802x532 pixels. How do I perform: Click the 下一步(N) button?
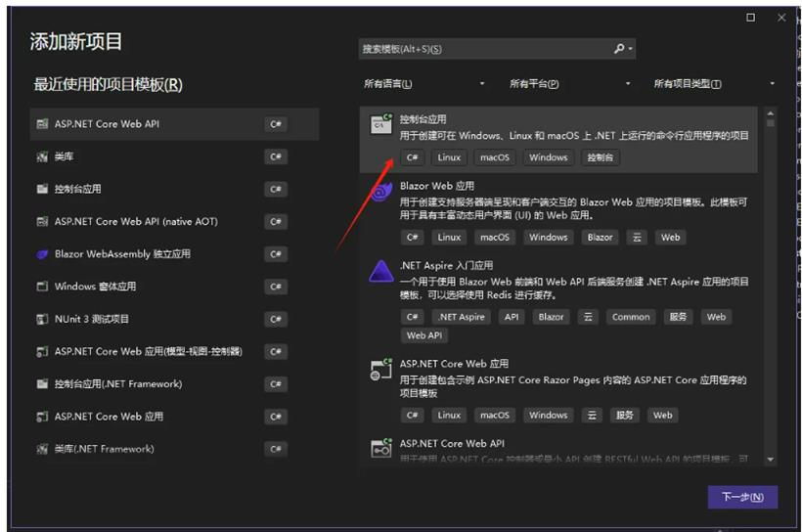(x=742, y=497)
